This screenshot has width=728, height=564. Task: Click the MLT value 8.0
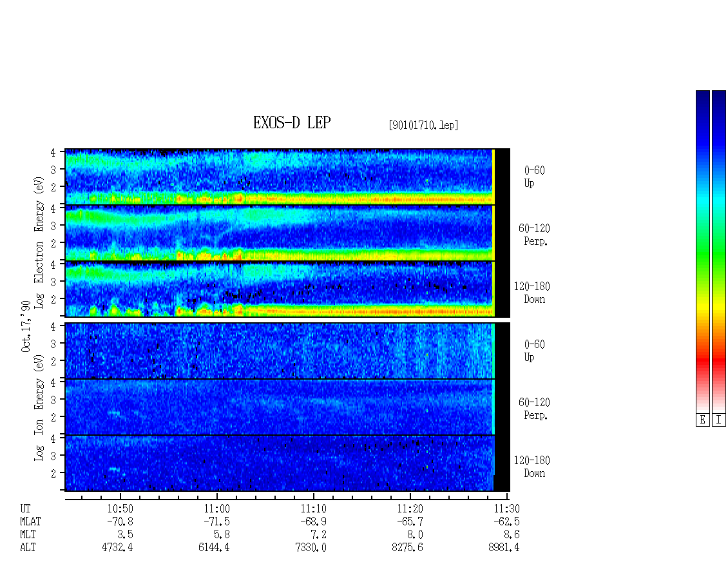pos(415,535)
